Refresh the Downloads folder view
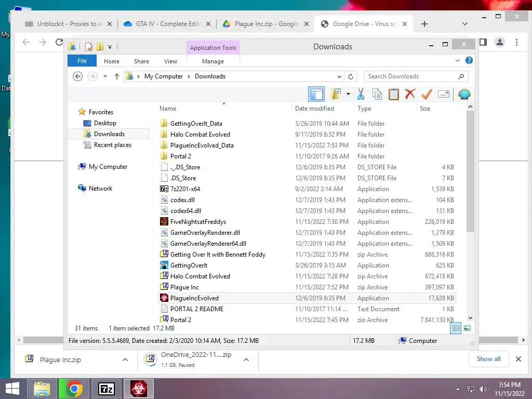Screen dimensions: 532x399 pyautogui.click(x=351, y=76)
